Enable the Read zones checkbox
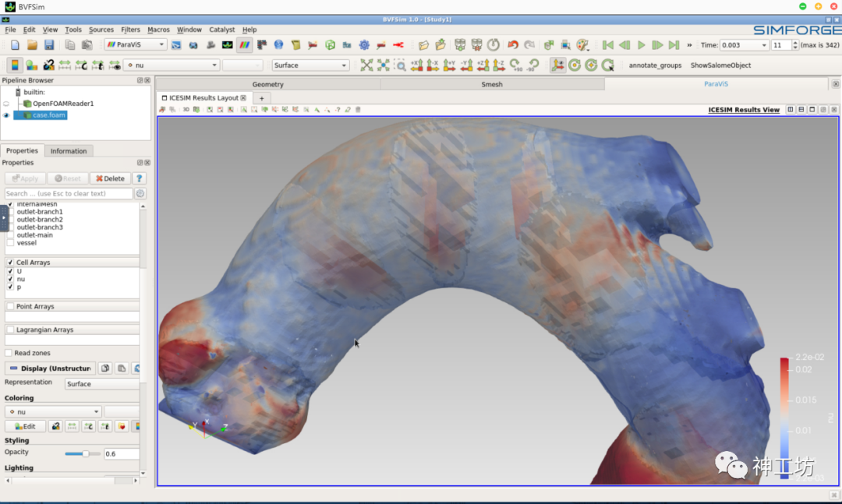Image resolution: width=842 pixels, height=504 pixels. (x=8, y=353)
